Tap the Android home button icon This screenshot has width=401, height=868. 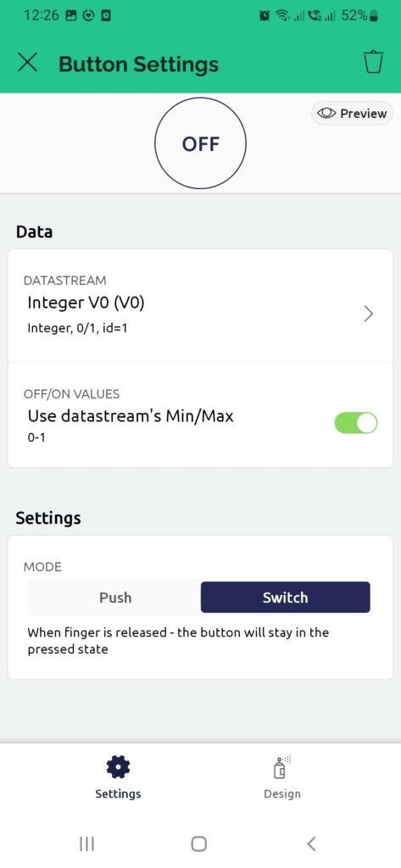point(199,843)
